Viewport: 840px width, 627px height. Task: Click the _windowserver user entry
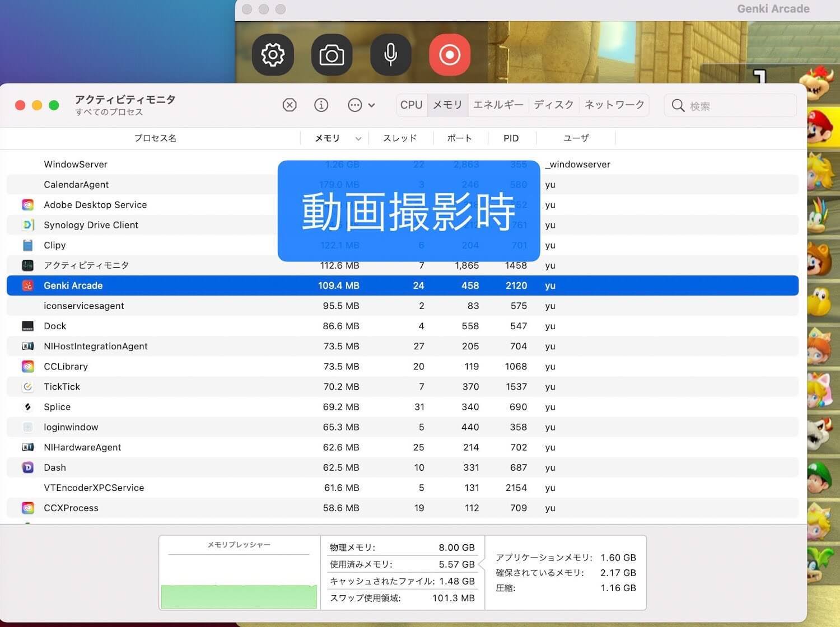[578, 165]
